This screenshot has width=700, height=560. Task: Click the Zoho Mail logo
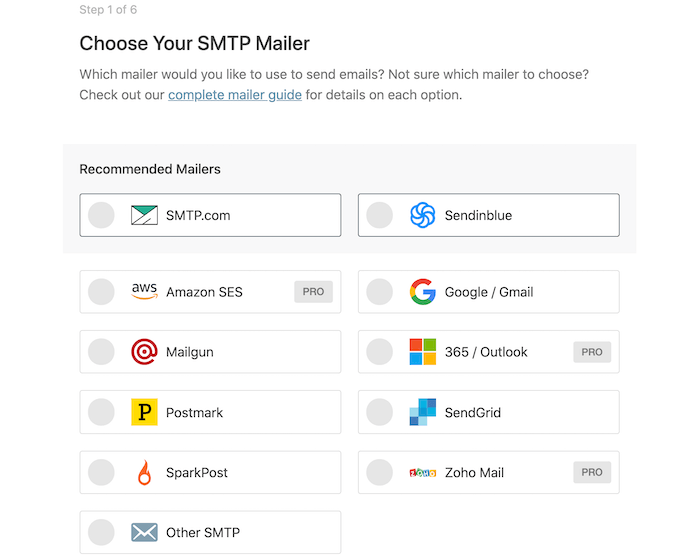[422, 472]
